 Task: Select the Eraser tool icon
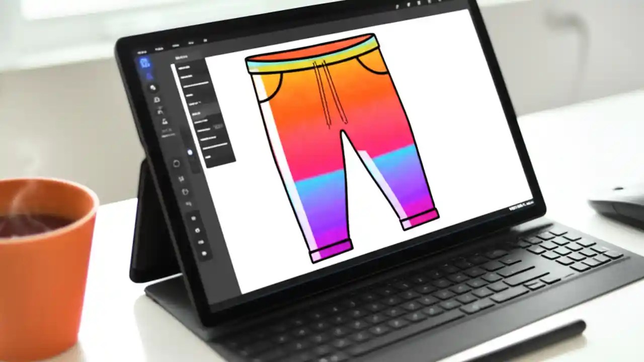156,100
